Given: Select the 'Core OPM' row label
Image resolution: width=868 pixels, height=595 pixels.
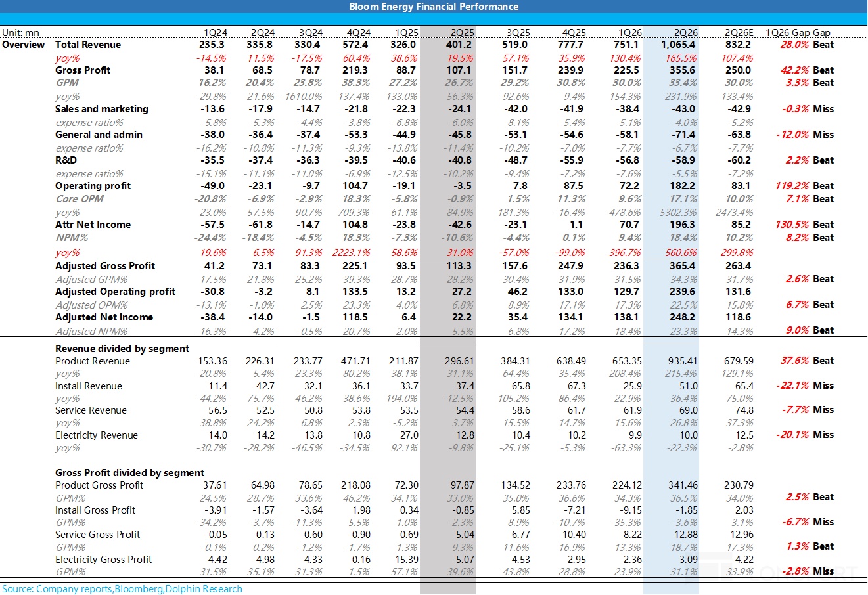Looking at the screenshot, I should 80,199.
